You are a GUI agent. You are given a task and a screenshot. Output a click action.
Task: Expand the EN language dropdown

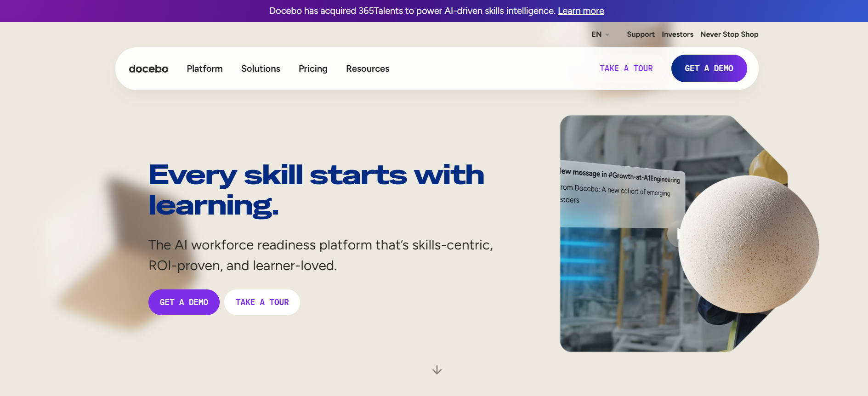point(600,34)
